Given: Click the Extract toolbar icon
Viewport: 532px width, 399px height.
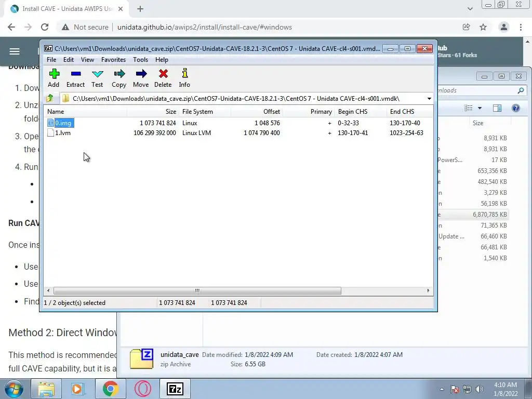Looking at the screenshot, I should (x=75, y=78).
